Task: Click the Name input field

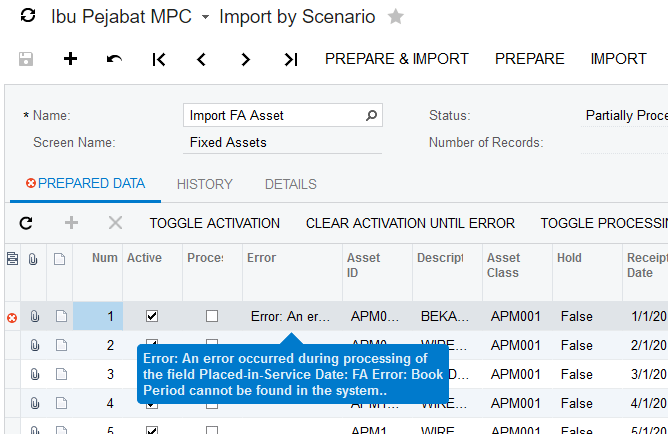Action: coord(274,116)
